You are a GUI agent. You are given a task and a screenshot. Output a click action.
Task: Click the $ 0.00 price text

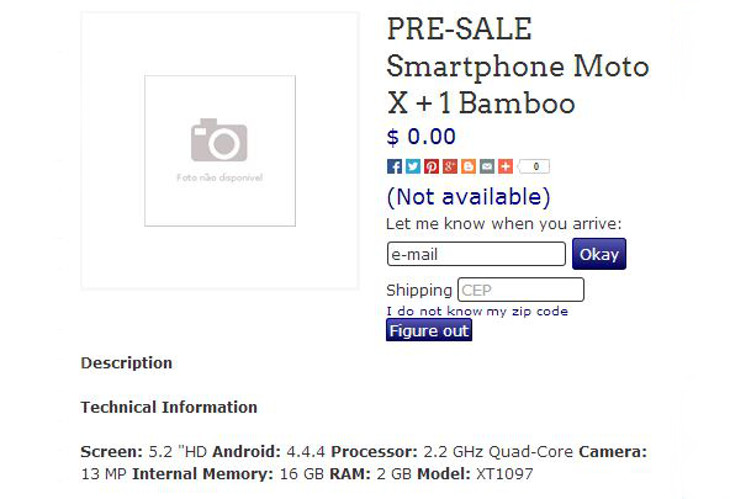[421, 137]
